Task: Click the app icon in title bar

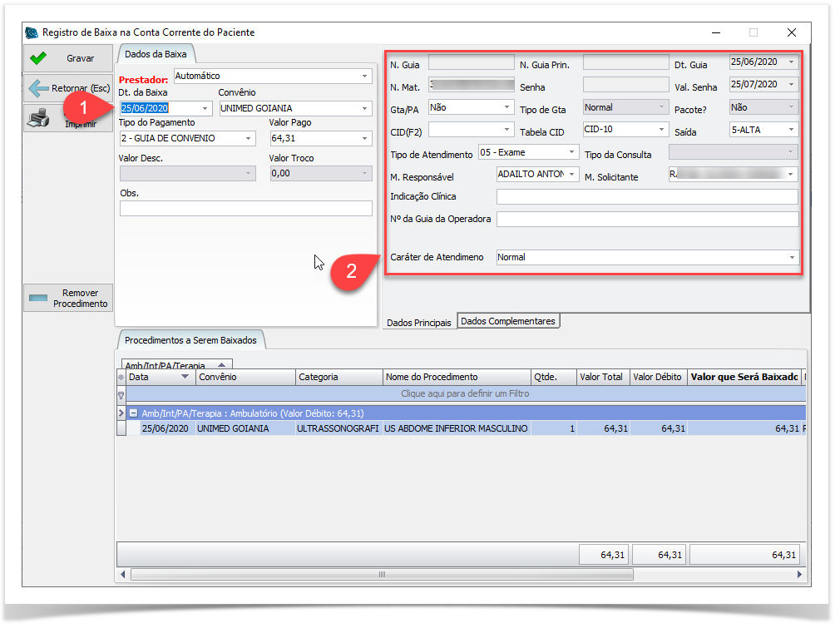Action: click(32, 32)
